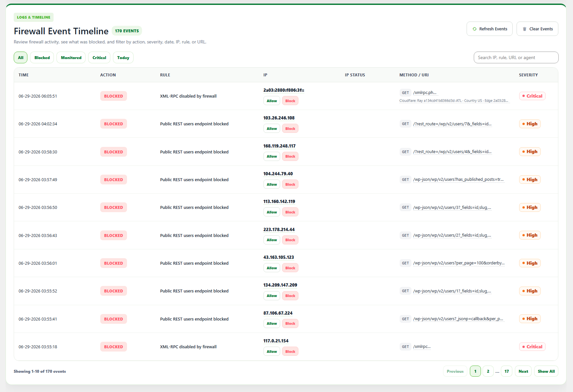
Task: Click Show All events button
Action: tap(546, 371)
